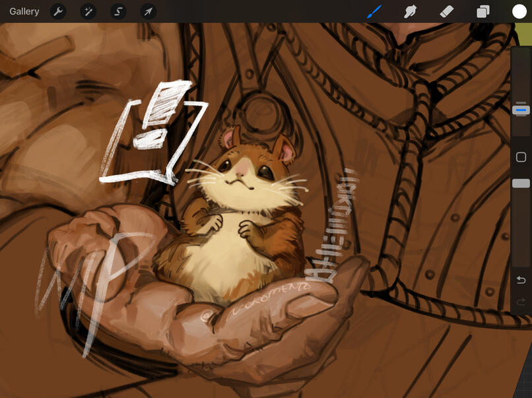532x398 pixels.
Task: Open the Adjustments magic wand menu
Action: 88,11
